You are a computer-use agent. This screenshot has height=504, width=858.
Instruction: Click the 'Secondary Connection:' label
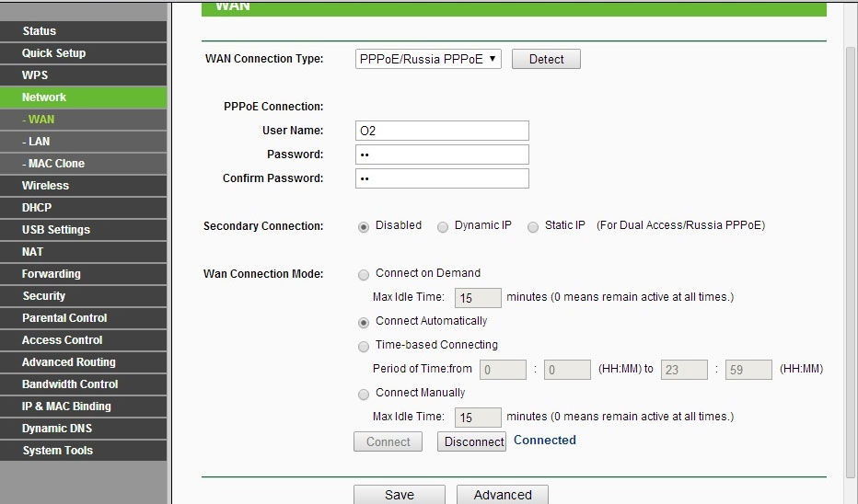tap(263, 226)
